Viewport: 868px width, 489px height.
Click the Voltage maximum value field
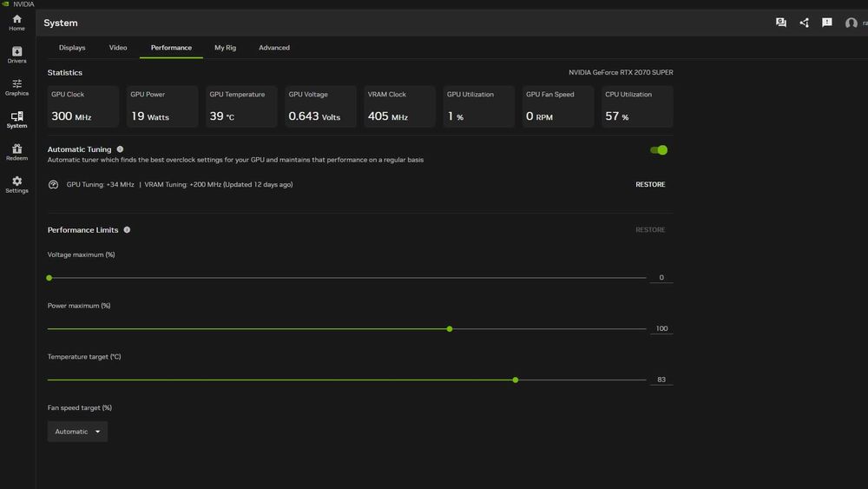point(661,277)
